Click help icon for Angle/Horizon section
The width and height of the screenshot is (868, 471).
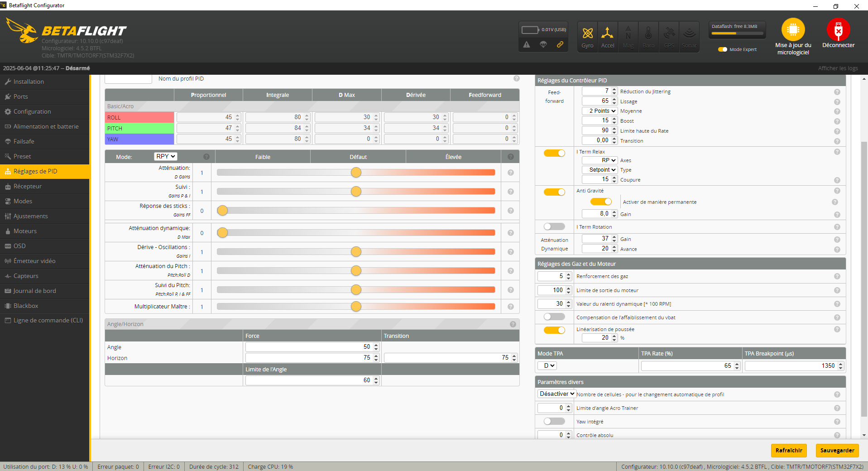tap(513, 324)
